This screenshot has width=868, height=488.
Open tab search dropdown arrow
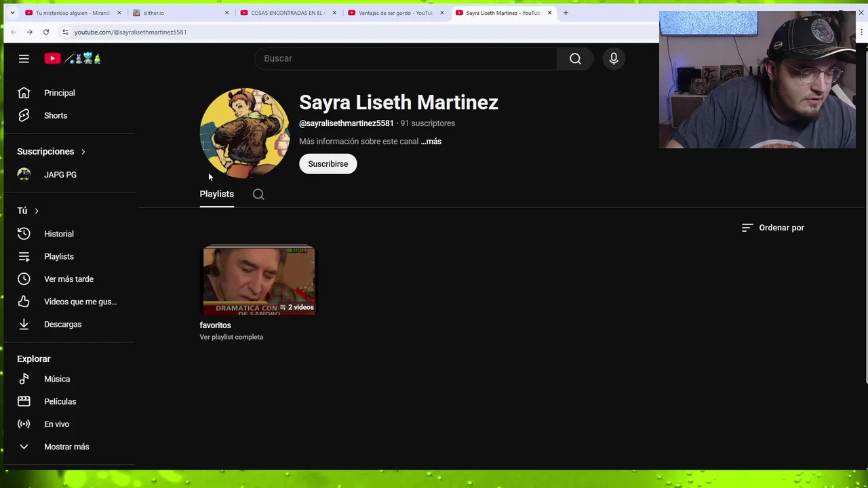12,13
